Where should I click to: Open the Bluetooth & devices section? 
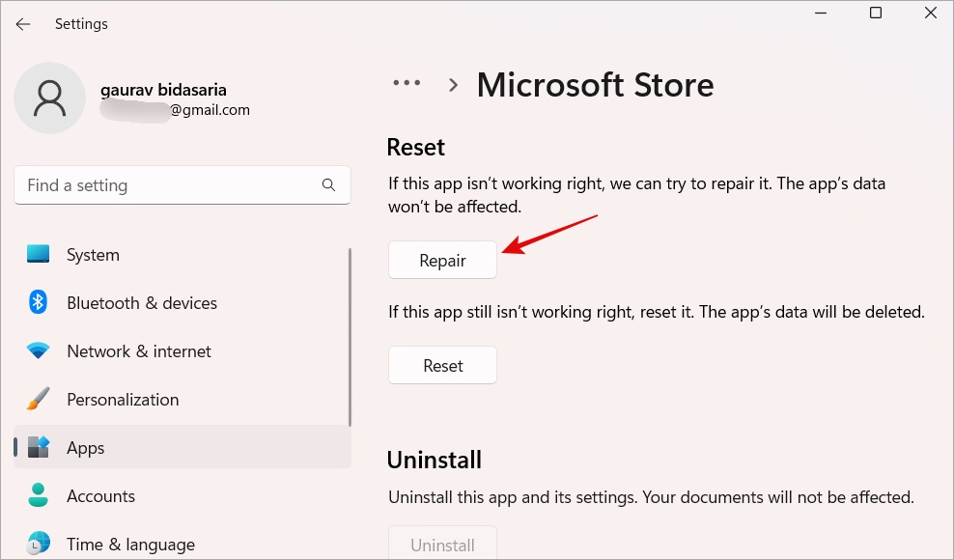pos(142,303)
